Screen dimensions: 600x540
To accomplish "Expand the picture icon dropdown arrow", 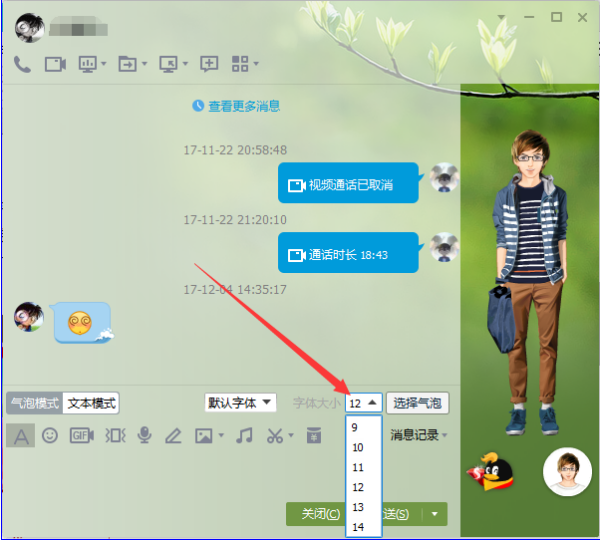I will pyautogui.click(x=221, y=435).
